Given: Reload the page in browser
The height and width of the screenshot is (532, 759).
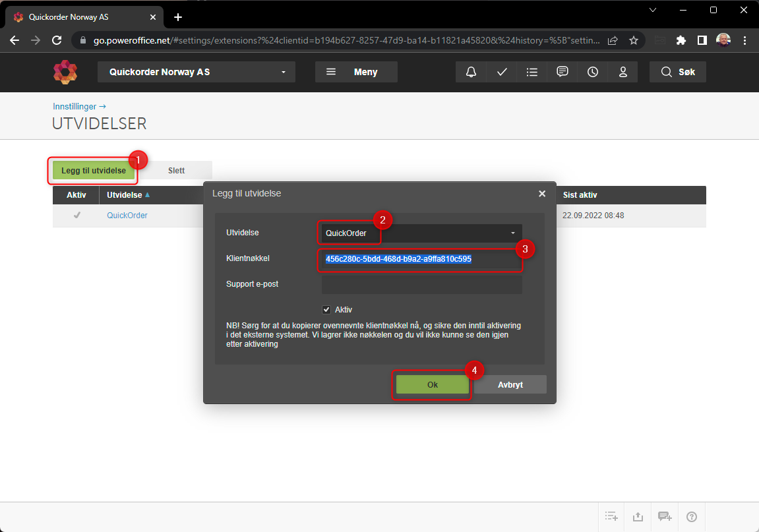Looking at the screenshot, I should (x=57, y=40).
